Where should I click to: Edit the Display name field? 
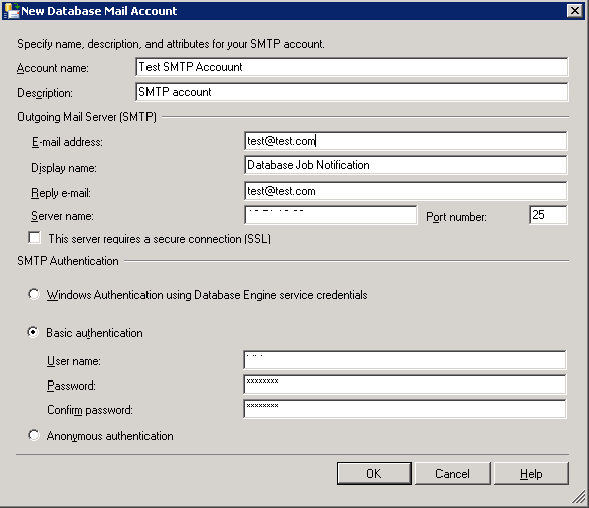click(405, 165)
